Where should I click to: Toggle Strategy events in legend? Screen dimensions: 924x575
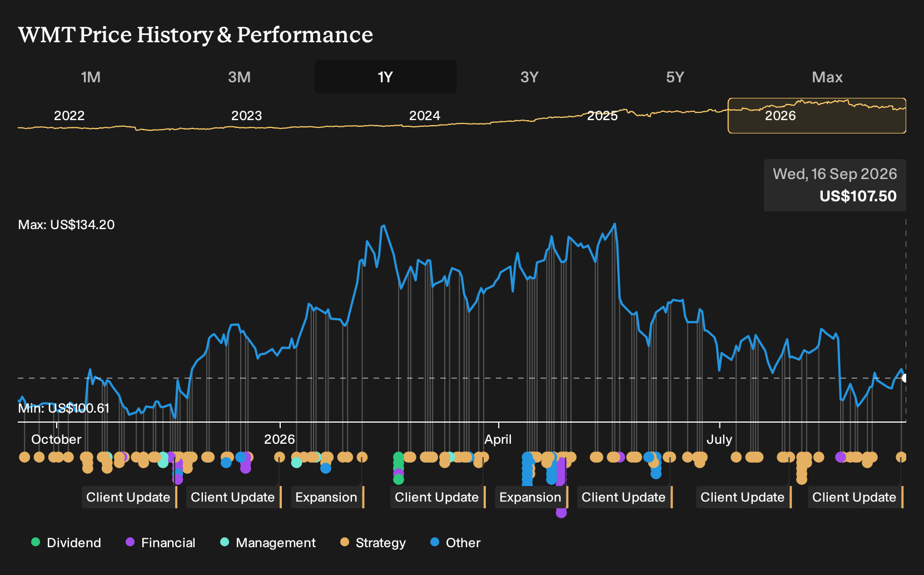pos(373,543)
